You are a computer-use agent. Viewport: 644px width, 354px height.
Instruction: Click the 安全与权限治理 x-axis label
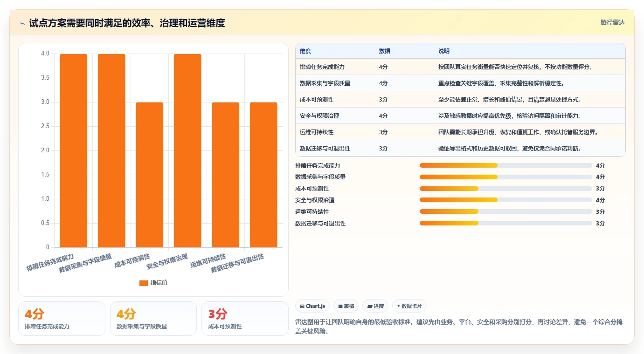pyautogui.click(x=167, y=262)
